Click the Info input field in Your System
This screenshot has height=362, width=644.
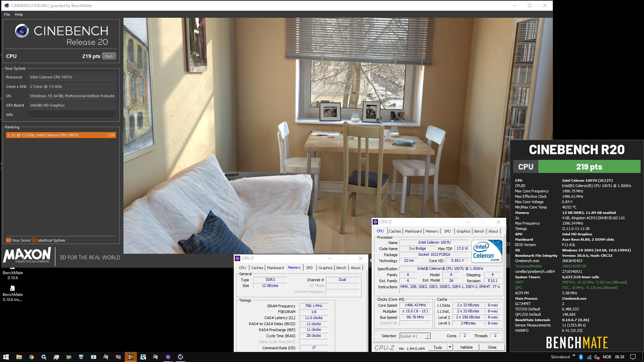coord(72,115)
